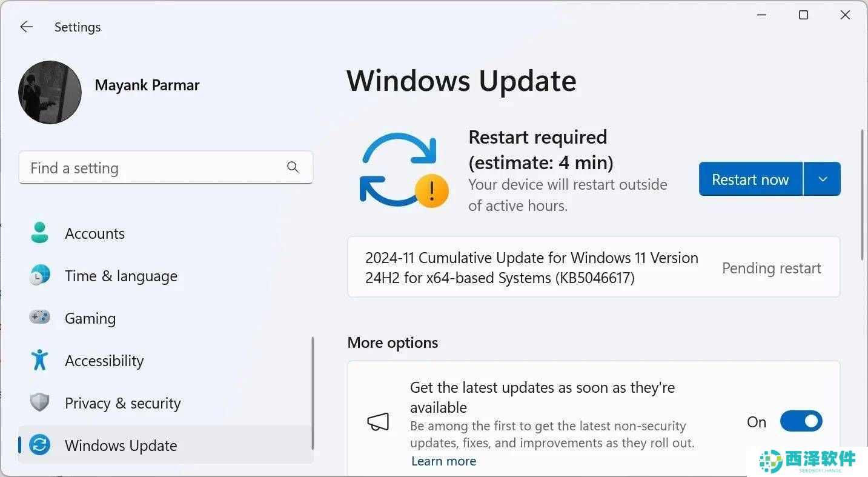Expand the Restart now dropdown arrow

click(x=822, y=179)
